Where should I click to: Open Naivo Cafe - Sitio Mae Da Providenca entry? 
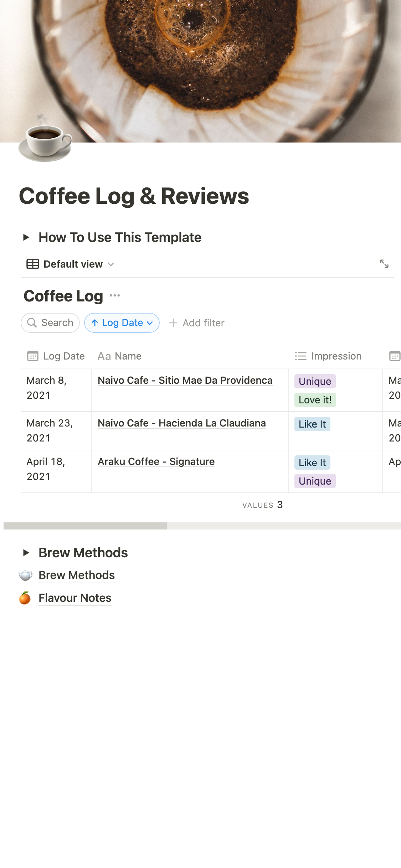click(x=185, y=381)
